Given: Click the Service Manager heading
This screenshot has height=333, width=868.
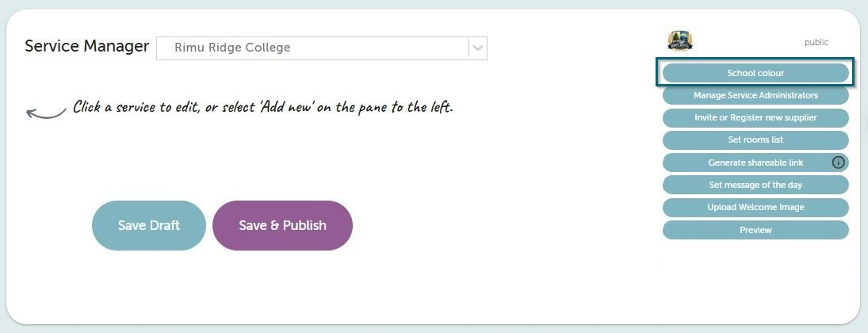Looking at the screenshot, I should pos(87,46).
